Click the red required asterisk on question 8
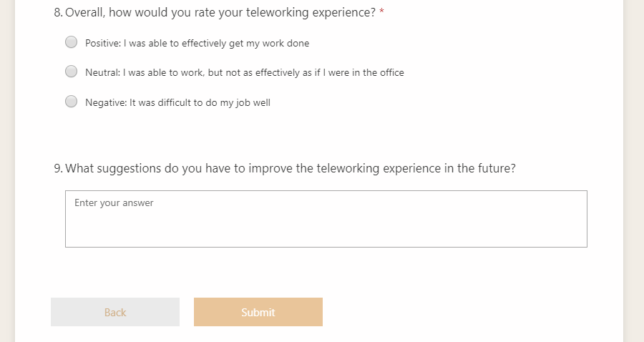This screenshot has width=644, height=342. tap(382, 13)
